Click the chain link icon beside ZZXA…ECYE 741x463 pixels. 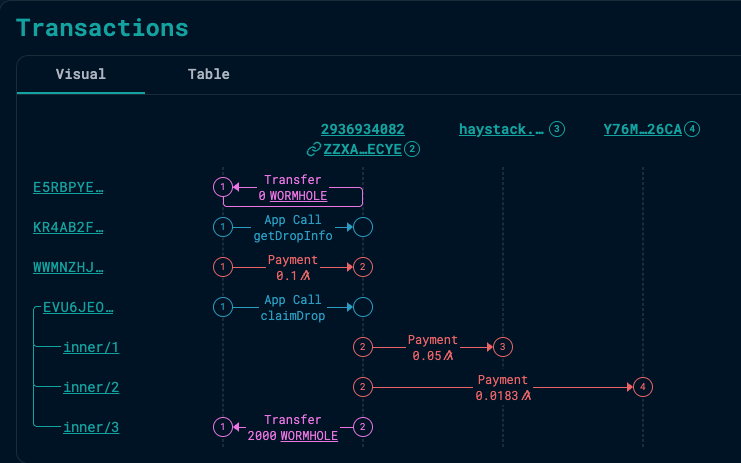313,149
